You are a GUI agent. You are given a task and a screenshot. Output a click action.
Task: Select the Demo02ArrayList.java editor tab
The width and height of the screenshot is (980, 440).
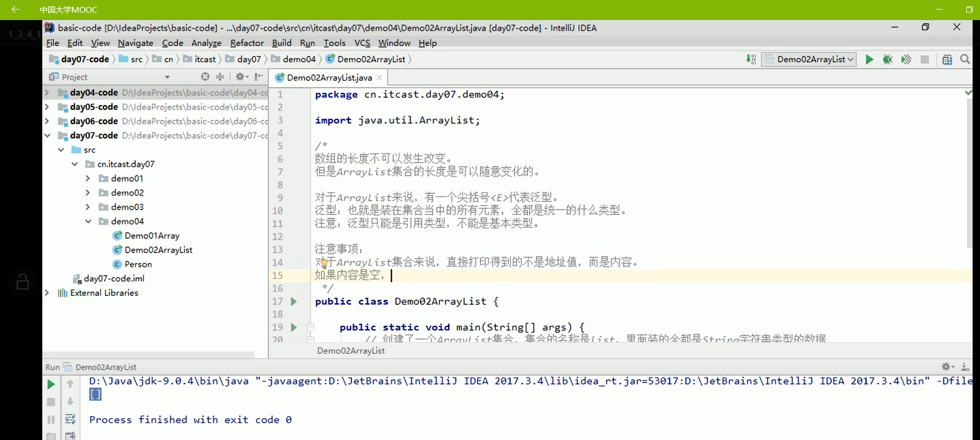[x=328, y=78]
